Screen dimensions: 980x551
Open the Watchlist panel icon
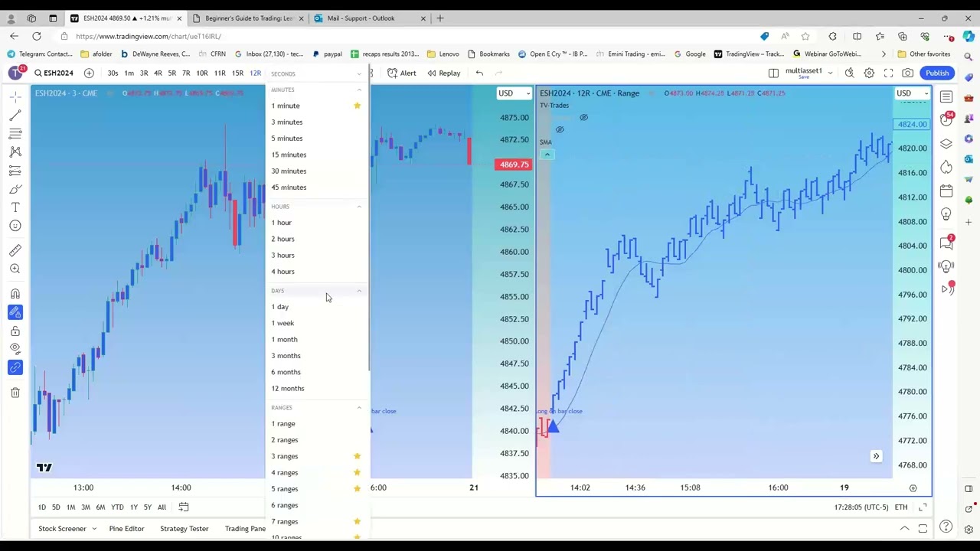pos(946,96)
